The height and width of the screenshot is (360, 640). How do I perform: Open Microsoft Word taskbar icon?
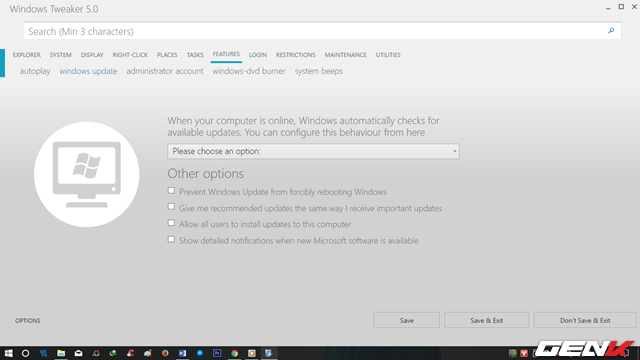182,353
